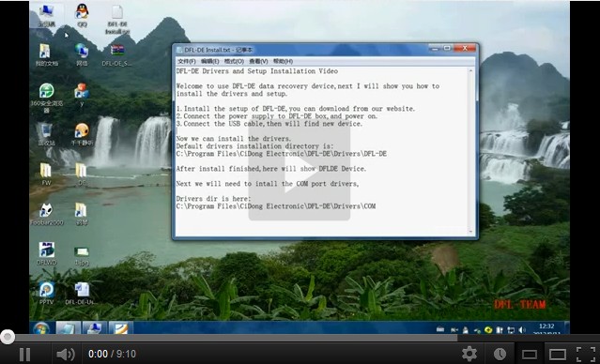Image resolution: width=600 pixels, height=364 pixels.
Task: Maximize the Notepad window
Action: [x=447, y=48]
